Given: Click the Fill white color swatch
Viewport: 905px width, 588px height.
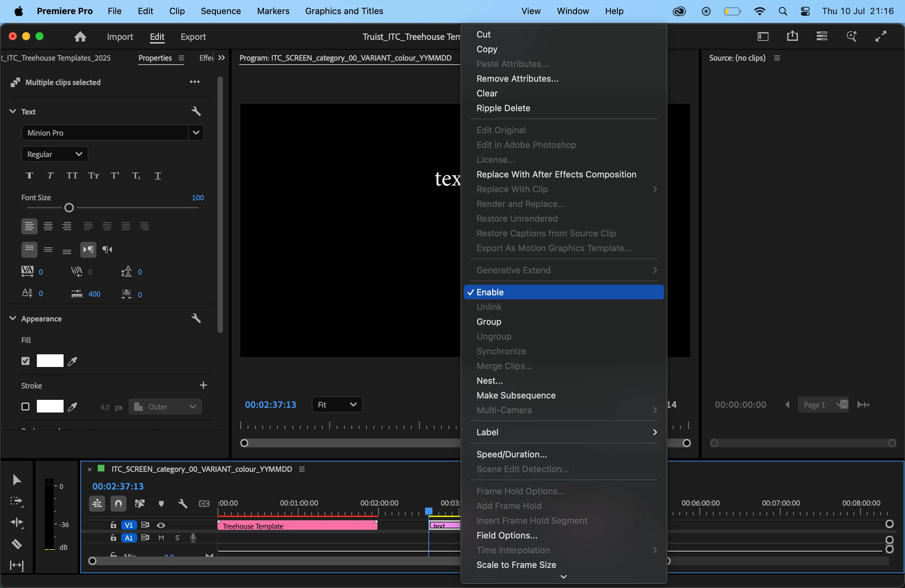Looking at the screenshot, I should [50, 361].
